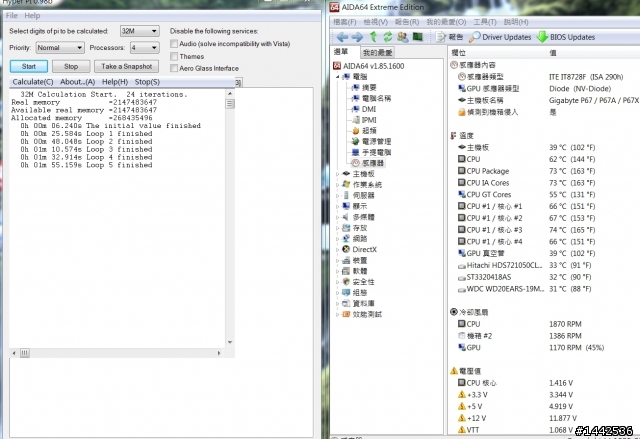Select the 感應器 sensor item in tree
Image resolution: width=640 pixels, height=439 pixels.
(368, 163)
